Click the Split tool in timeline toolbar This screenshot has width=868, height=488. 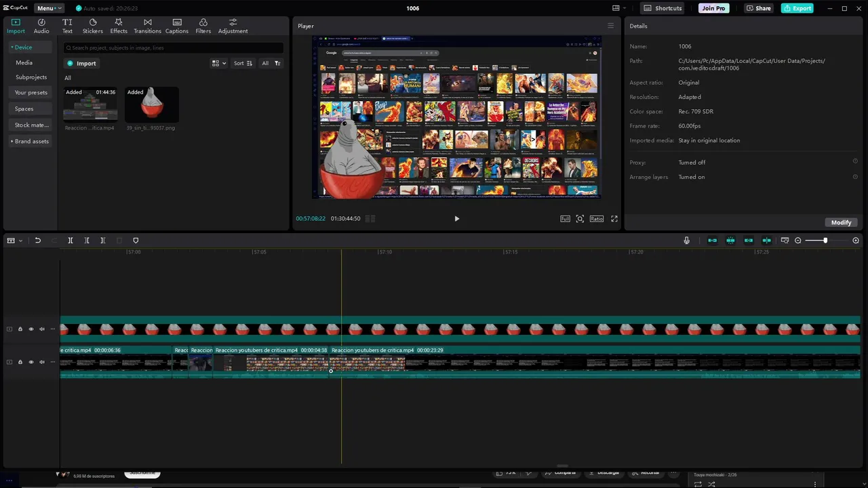[71, 241]
